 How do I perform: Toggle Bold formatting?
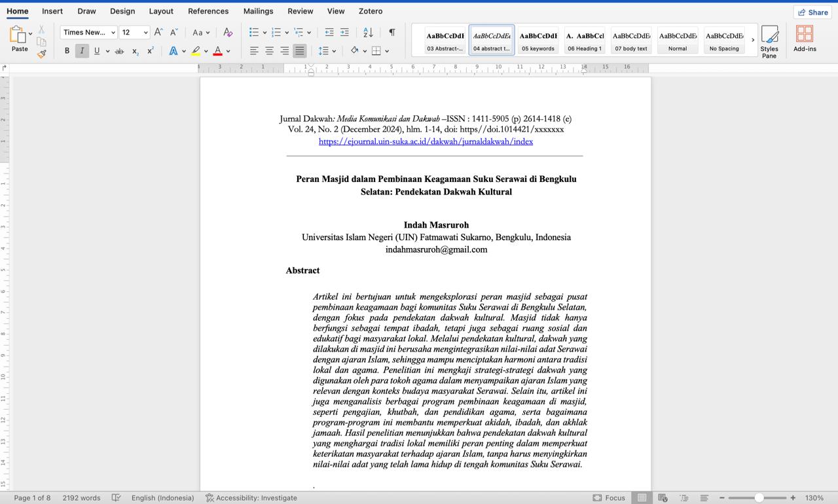[67, 51]
